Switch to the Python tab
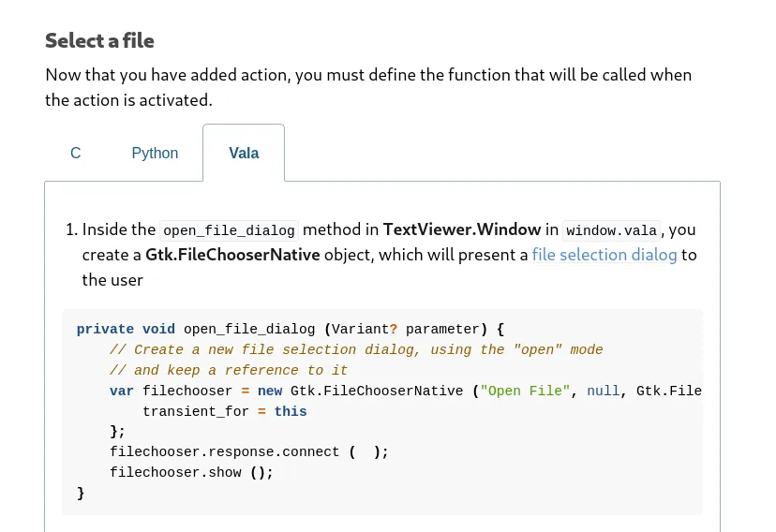This screenshot has width=776, height=532. (x=155, y=153)
